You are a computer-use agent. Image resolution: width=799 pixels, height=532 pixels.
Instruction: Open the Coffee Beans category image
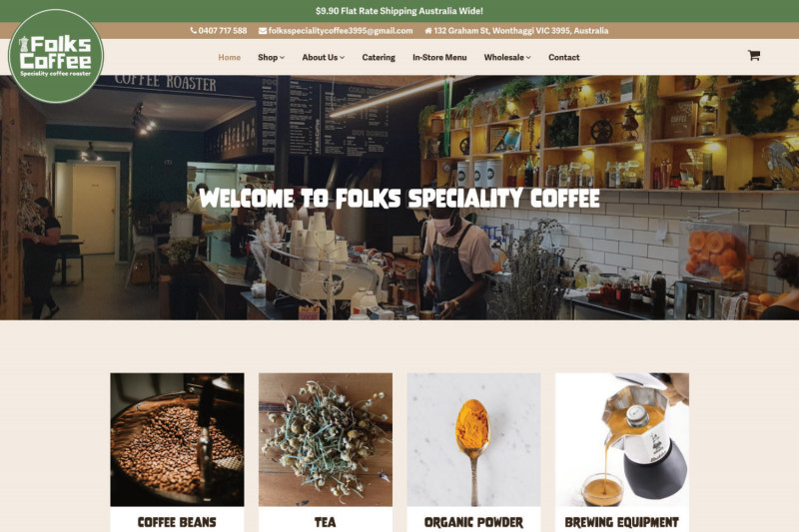pyautogui.click(x=177, y=439)
